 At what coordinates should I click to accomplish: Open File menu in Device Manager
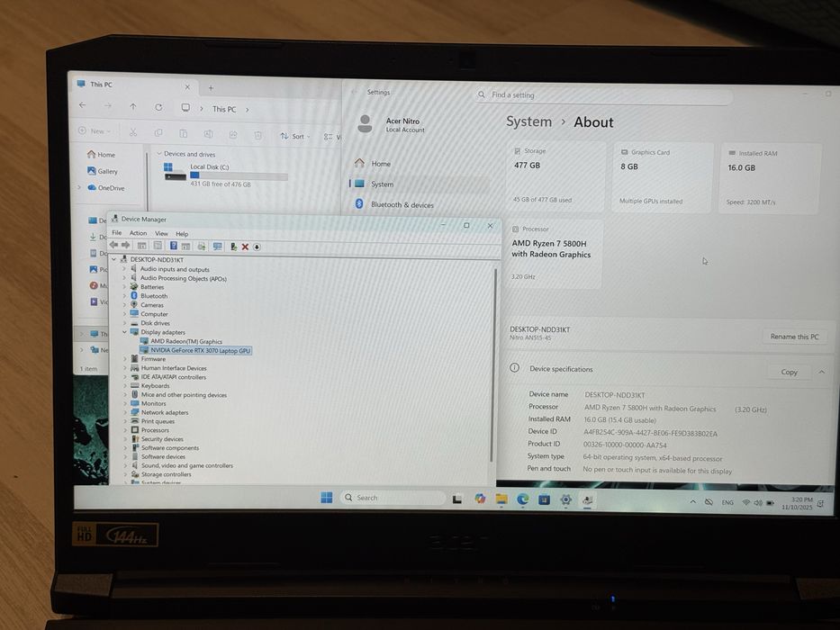click(x=117, y=232)
